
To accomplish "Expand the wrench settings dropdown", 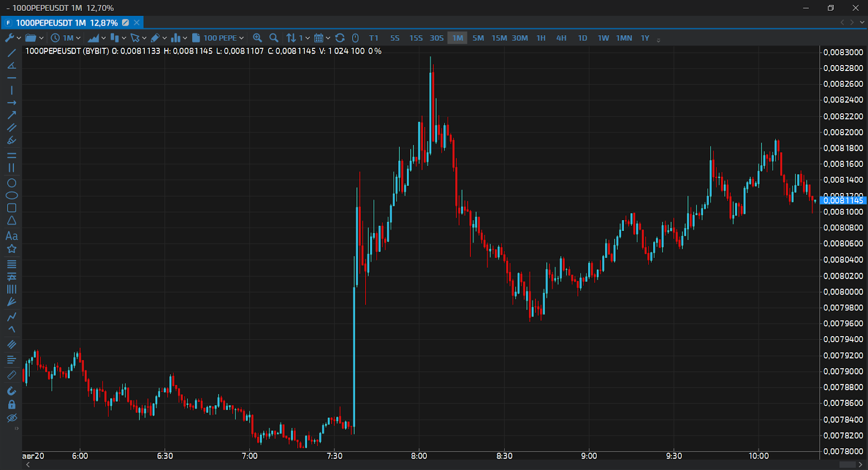I will [13, 38].
